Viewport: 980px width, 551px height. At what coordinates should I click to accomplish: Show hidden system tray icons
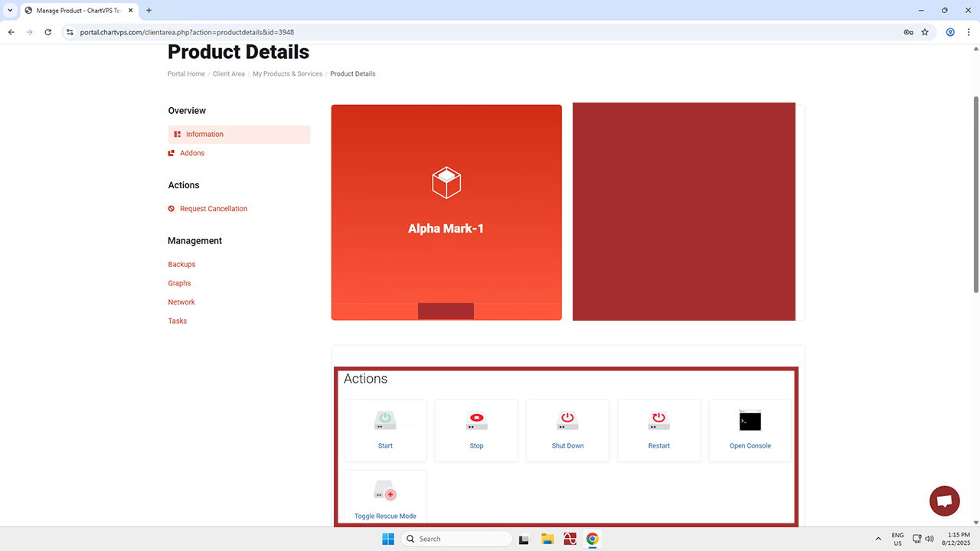click(878, 539)
